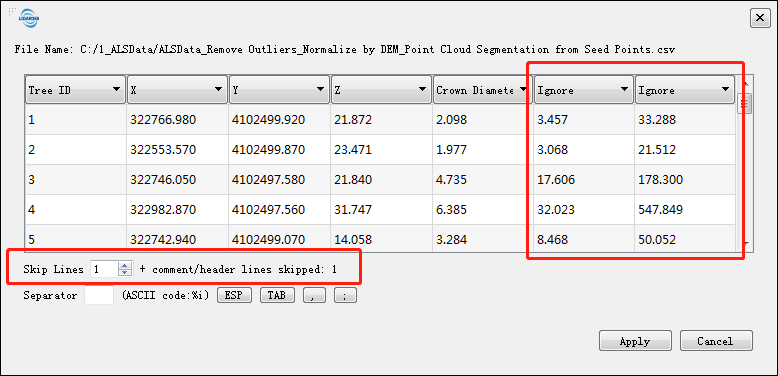
Task: Select cell with Y value 4102499.070
Action: coord(279,238)
